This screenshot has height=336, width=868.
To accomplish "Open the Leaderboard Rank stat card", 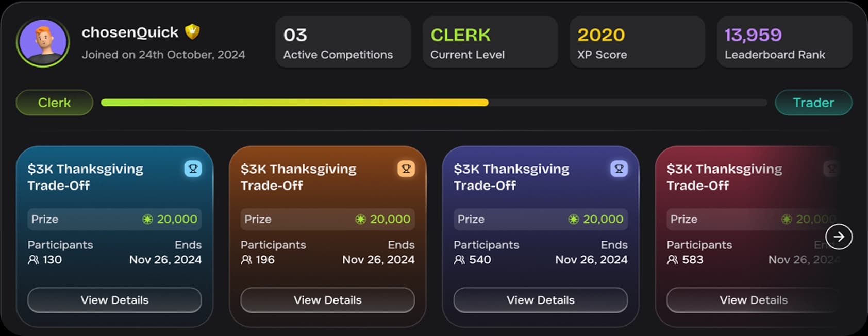I will click(x=784, y=42).
